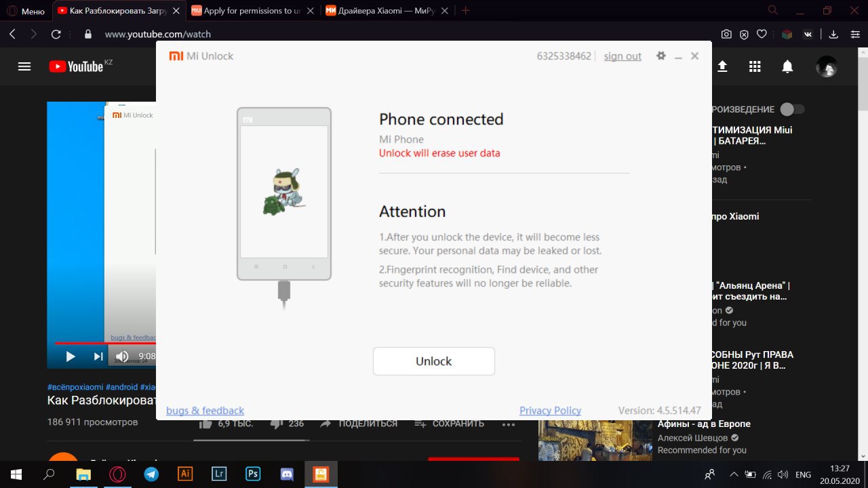The width and height of the screenshot is (868, 488).
Task: Add page to bookmarks with heart icon
Action: (x=762, y=34)
